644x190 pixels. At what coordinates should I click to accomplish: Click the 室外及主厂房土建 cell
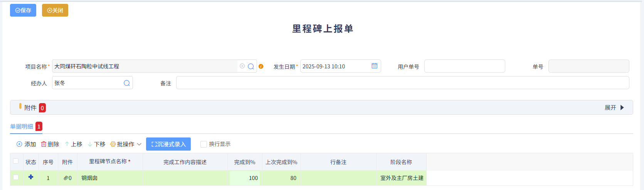pos(402,178)
